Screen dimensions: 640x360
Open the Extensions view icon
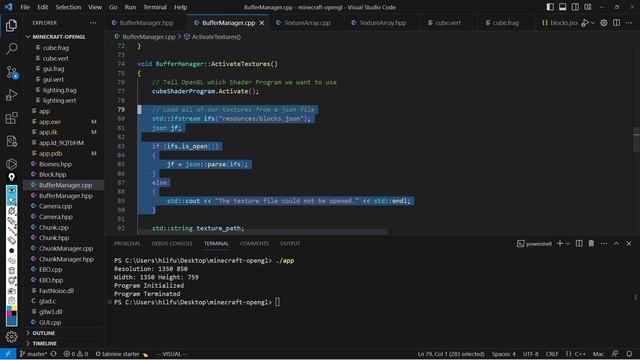tap(11, 118)
